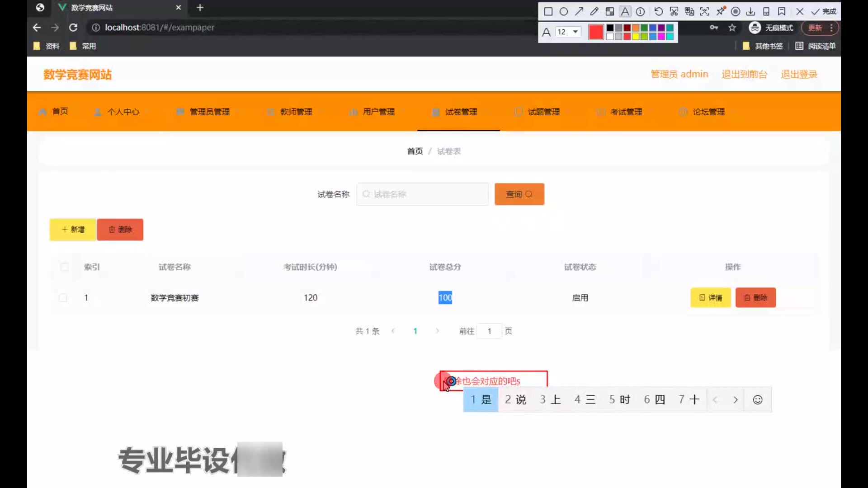
Task: Save the screenshot with download icon
Action: [x=751, y=12]
